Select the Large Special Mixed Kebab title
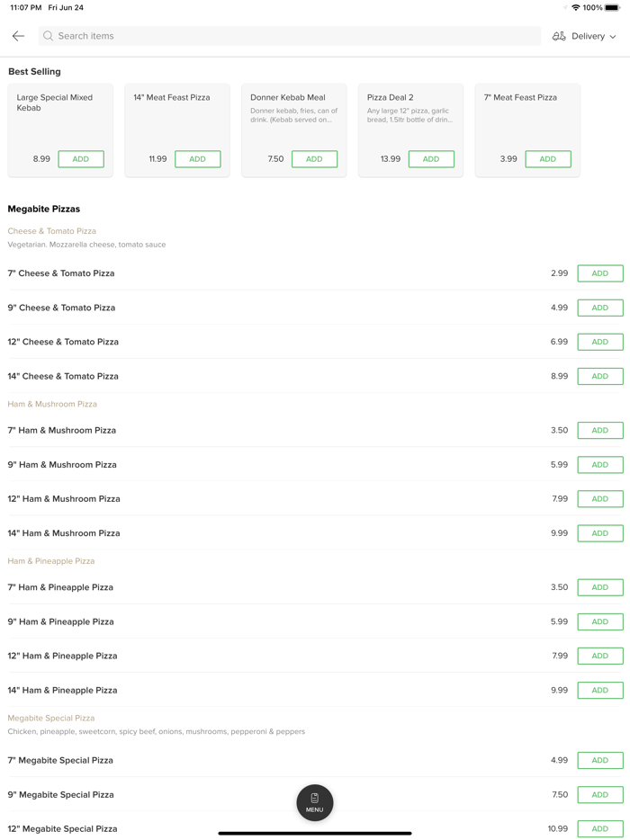Viewport: 630px width, 840px height. coord(55,103)
